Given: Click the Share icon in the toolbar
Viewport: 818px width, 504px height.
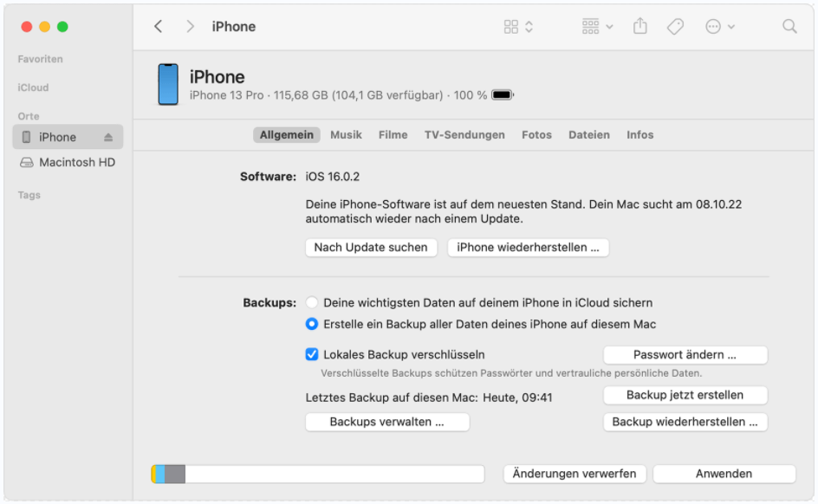Looking at the screenshot, I should (x=640, y=27).
